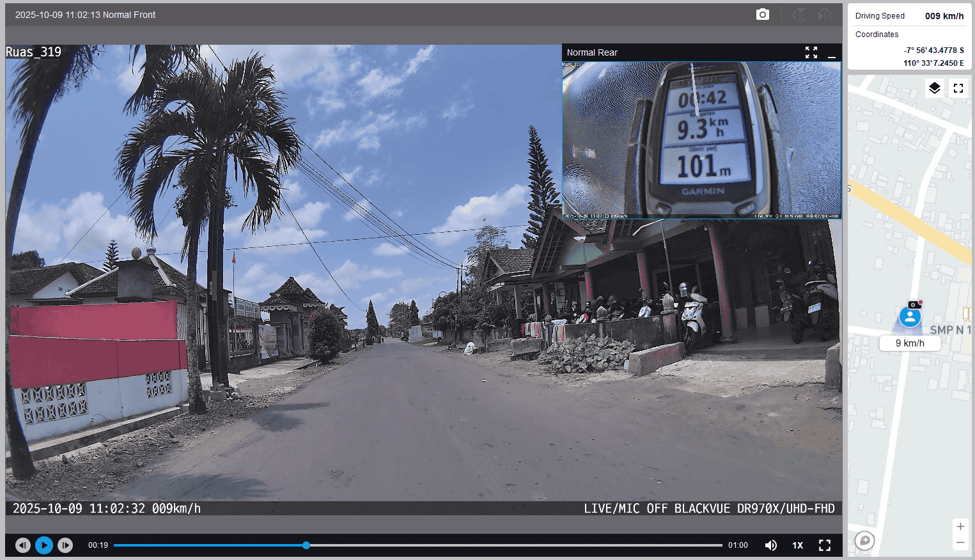Capture a snapshot with the camera icon
The width and height of the screenshot is (975, 560).
coord(762,15)
